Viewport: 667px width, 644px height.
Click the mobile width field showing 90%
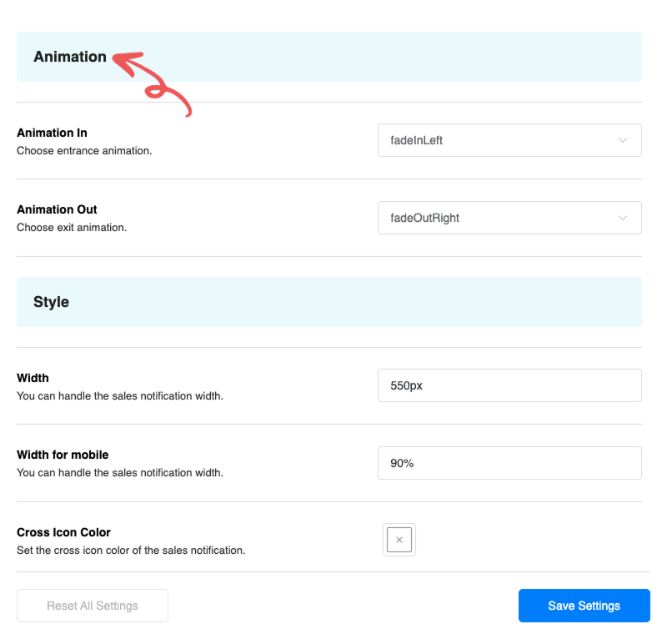point(509,463)
